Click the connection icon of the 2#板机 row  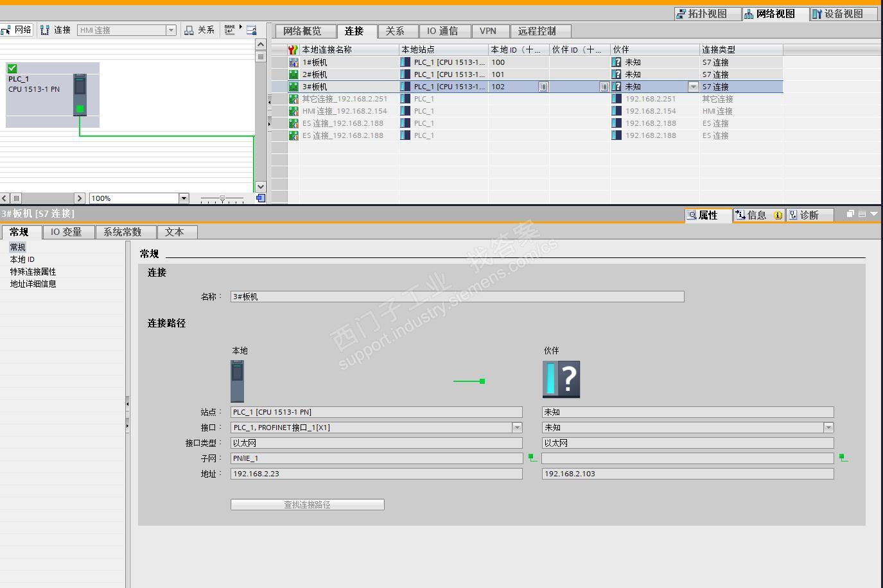[x=293, y=74]
